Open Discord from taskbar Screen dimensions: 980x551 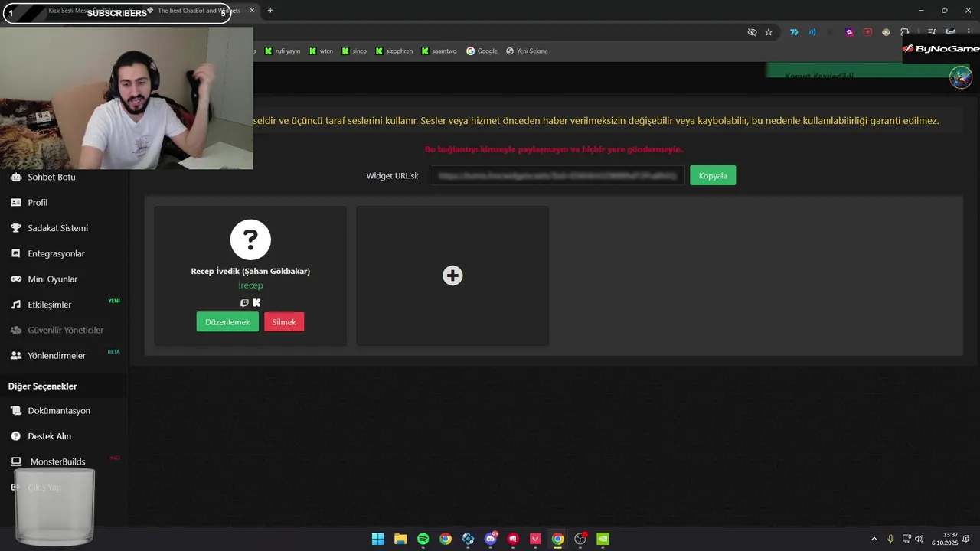point(491,539)
